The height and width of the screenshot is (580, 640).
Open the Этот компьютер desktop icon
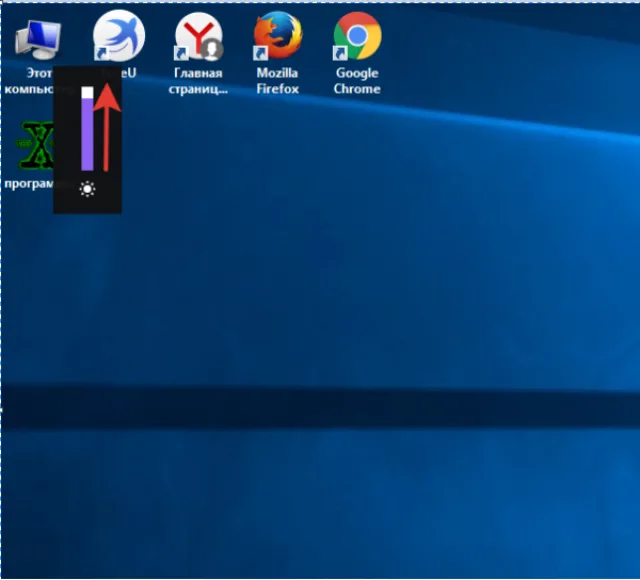38,40
